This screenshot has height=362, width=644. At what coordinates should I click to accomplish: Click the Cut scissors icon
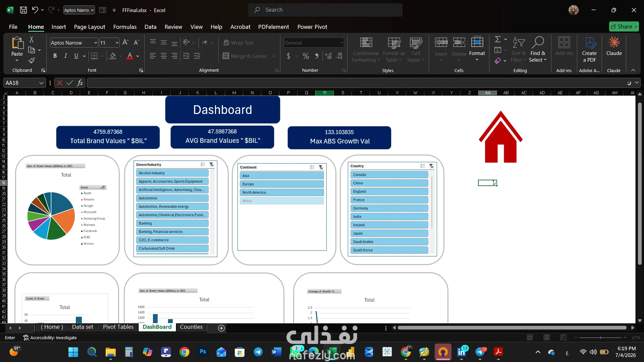pos(32,40)
